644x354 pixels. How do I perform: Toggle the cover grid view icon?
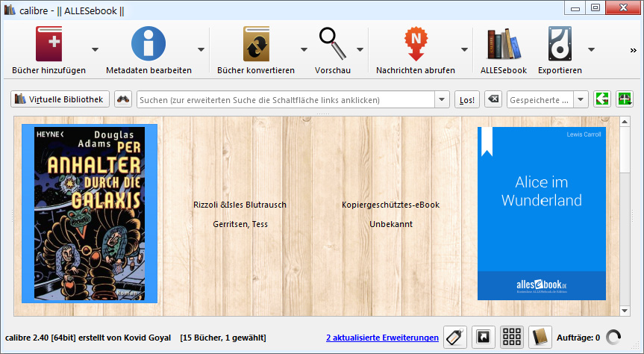coord(512,337)
